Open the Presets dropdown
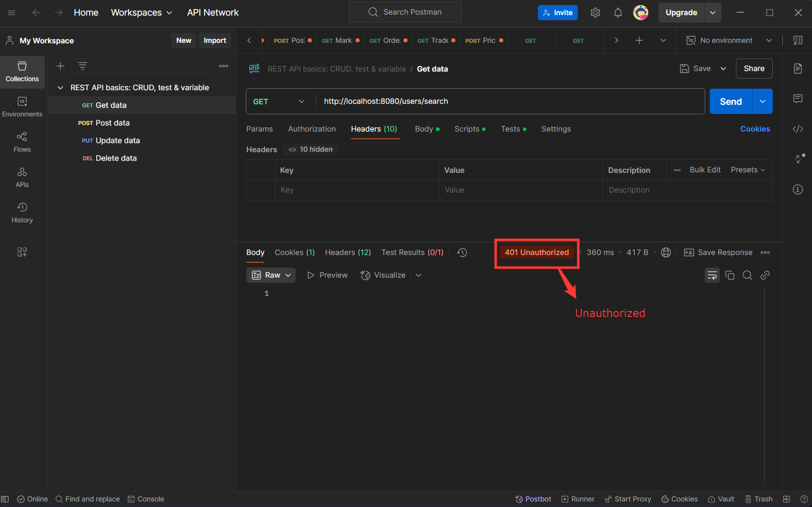 748,170
